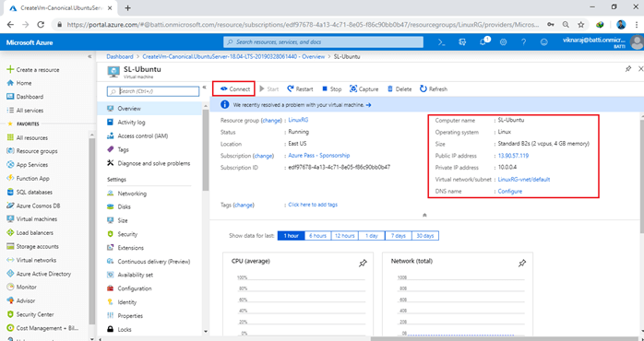The image size is (644, 341).
Task: Open the feedback smiley icon
Action: pyautogui.click(x=544, y=42)
